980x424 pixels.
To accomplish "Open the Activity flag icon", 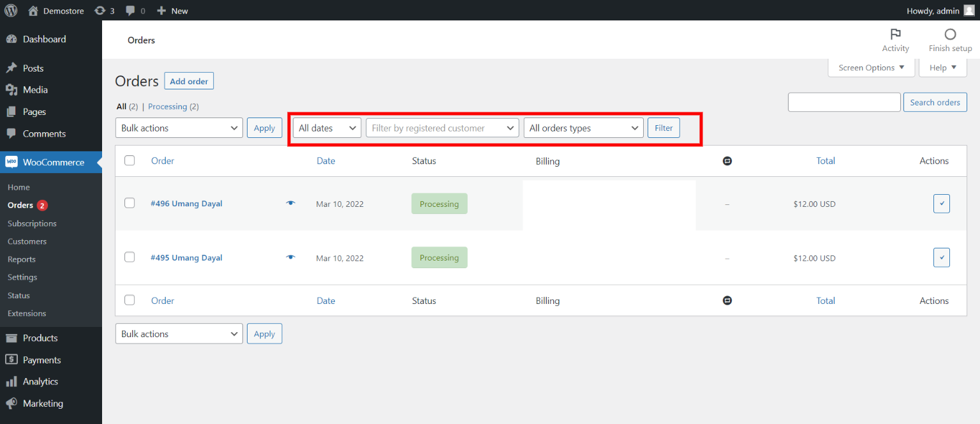I will pos(895,34).
